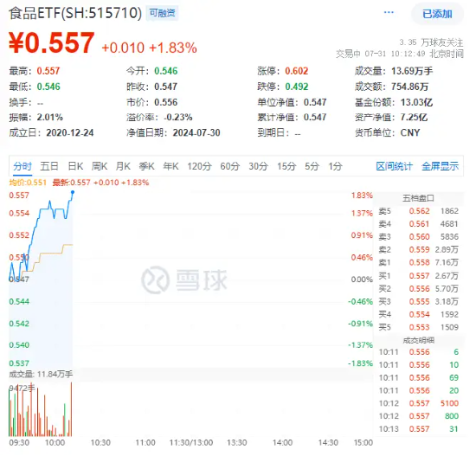Click the 食品ETF(SH:515710) title
Screen dimensions: 476x456
tap(75, 13)
